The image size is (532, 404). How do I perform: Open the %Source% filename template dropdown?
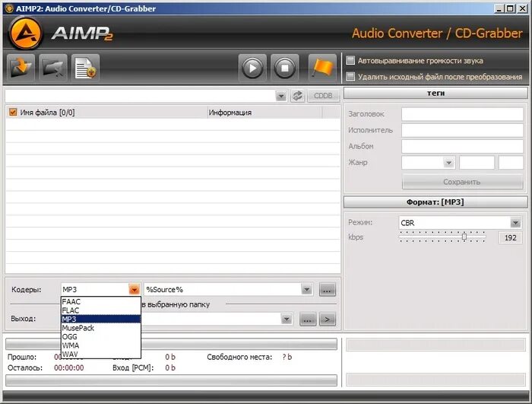(x=306, y=289)
